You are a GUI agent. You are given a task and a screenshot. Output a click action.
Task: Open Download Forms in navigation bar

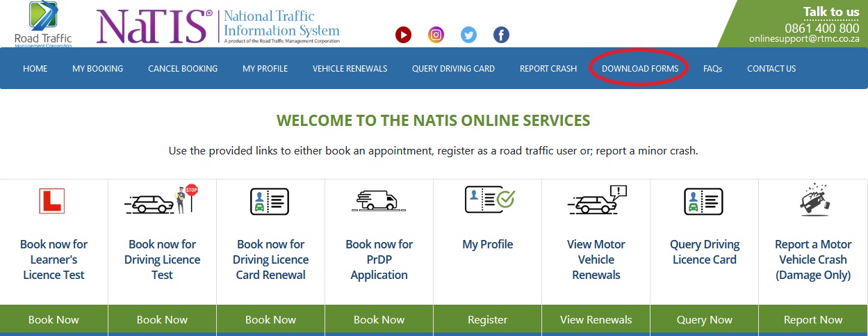(x=639, y=69)
